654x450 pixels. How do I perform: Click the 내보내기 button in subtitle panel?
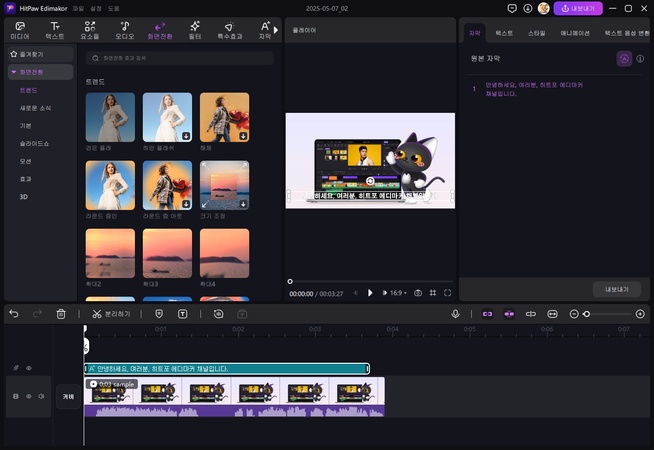pos(616,289)
